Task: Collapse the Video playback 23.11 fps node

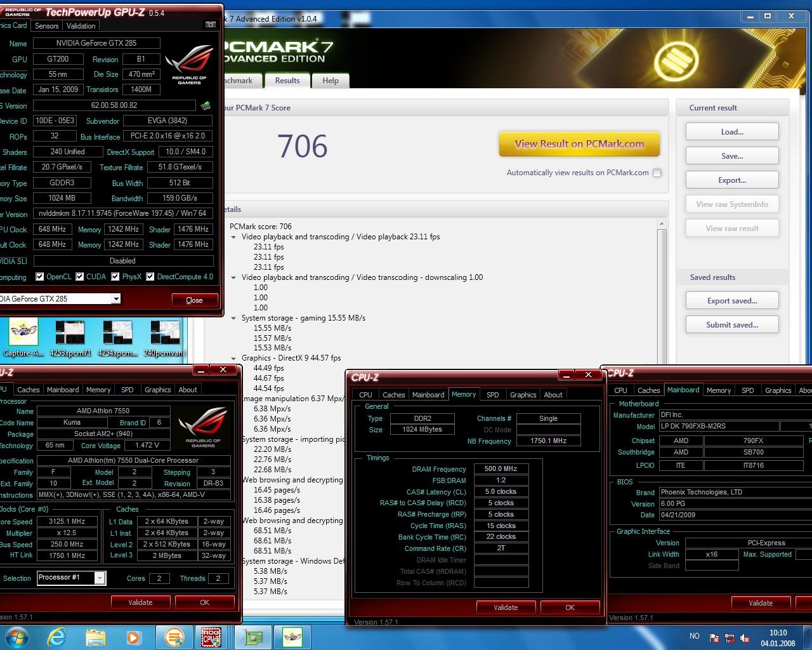Action: tap(233, 237)
